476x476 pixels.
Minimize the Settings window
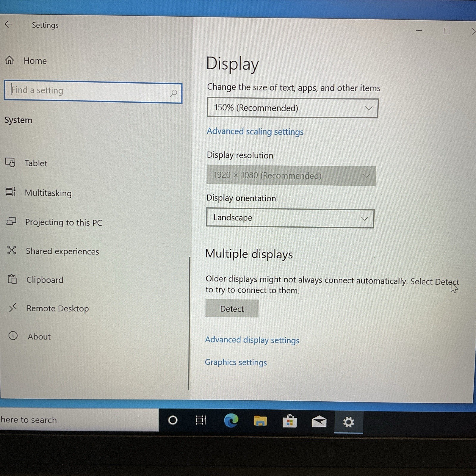[419, 30]
